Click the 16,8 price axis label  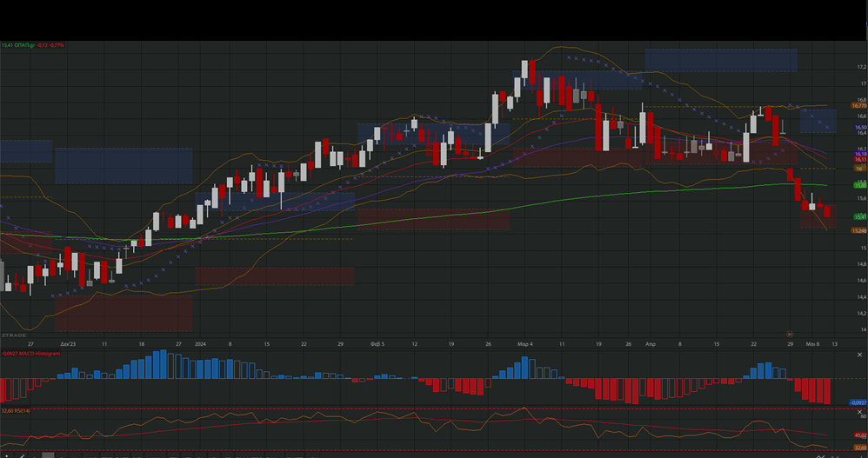click(x=861, y=100)
